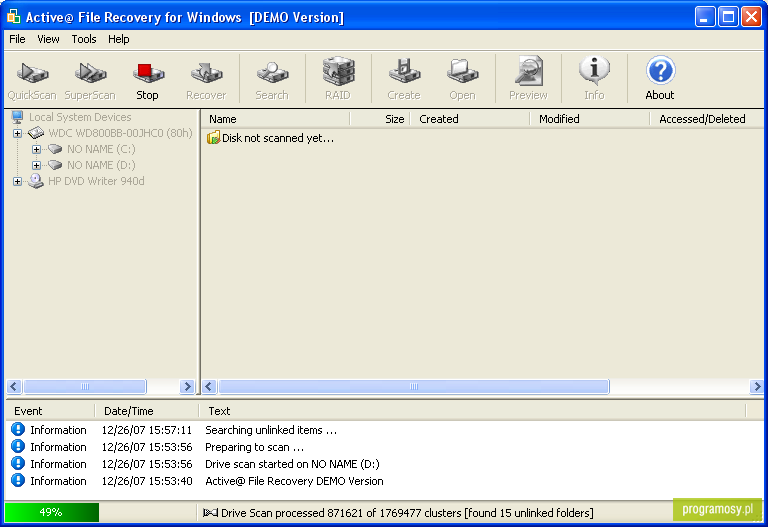Select 'NO NAME (C:)' tree label

[x=101, y=149]
